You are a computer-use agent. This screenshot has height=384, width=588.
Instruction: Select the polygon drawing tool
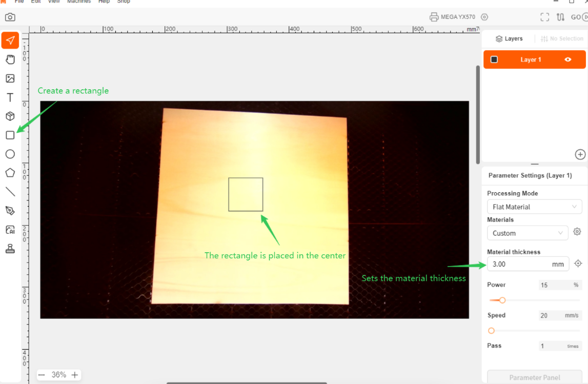pyautogui.click(x=10, y=173)
